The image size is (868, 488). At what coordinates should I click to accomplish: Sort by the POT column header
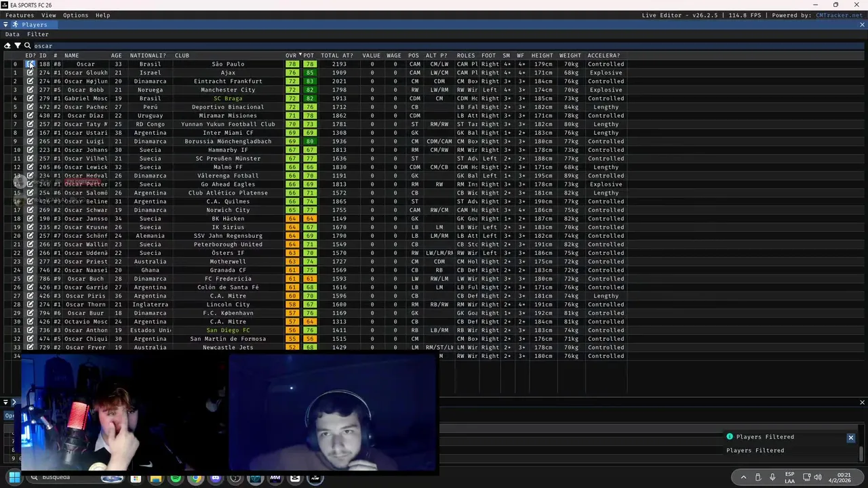click(309, 56)
